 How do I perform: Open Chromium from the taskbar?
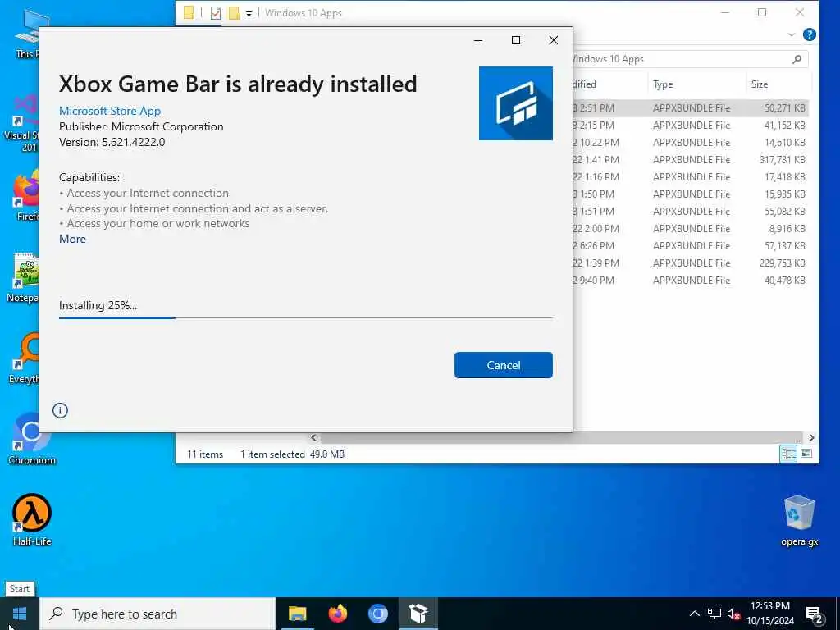[377, 614]
